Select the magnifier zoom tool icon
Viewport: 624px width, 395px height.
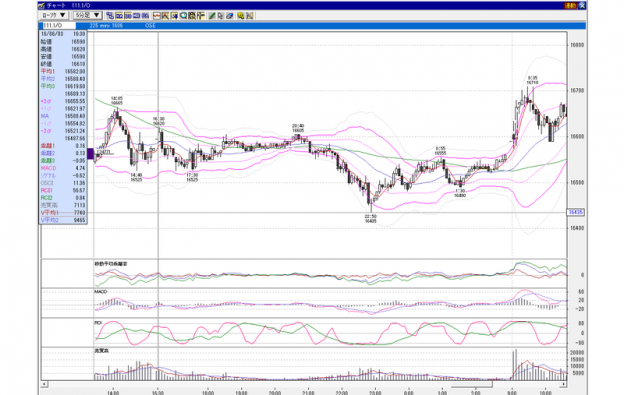pos(183,16)
